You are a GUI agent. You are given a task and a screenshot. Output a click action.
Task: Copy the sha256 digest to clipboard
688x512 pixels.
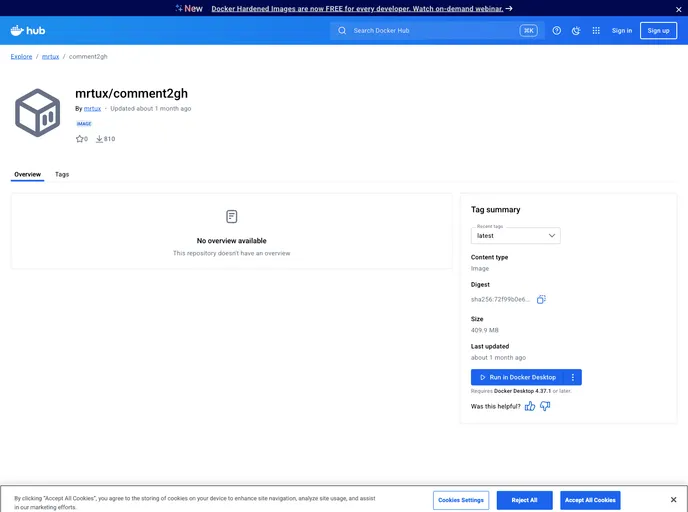click(541, 299)
